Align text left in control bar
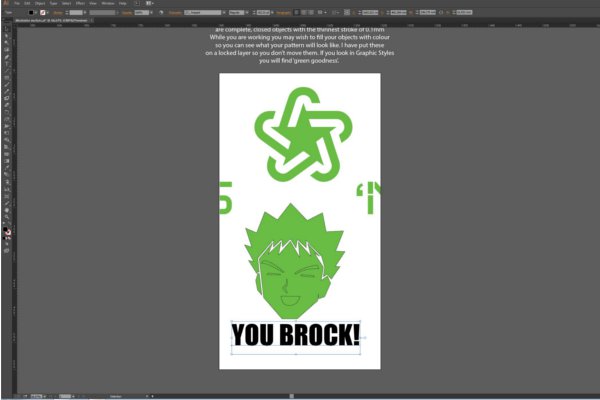Viewport: 600px width, 400px height. [297, 13]
